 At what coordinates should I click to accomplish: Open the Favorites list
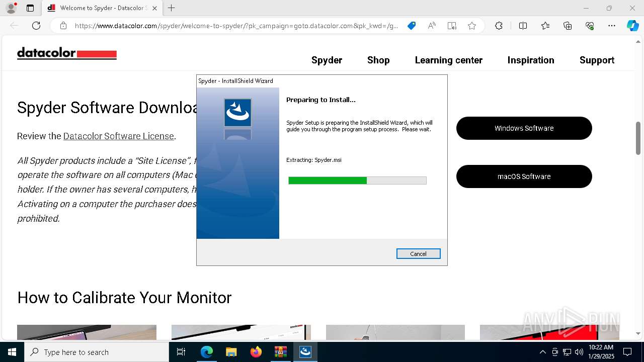point(545,26)
